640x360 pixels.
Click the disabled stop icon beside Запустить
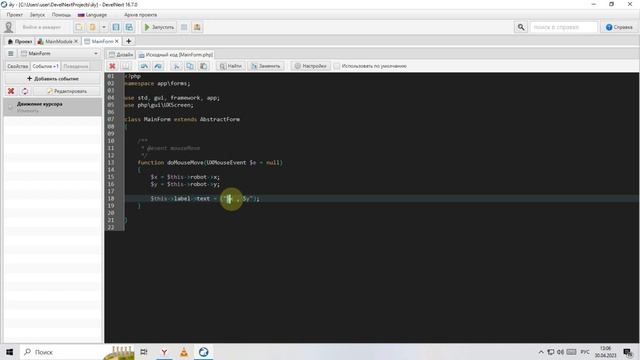[184, 27]
